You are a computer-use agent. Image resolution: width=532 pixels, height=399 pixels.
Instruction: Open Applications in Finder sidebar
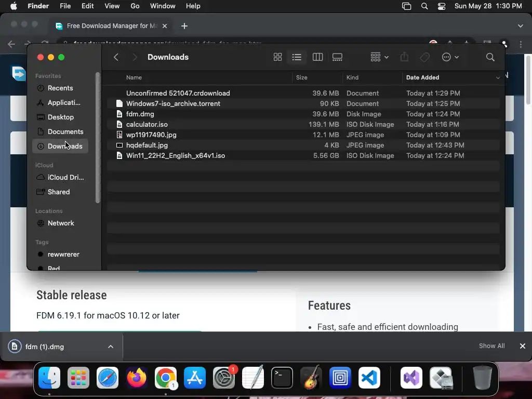[60, 102]
